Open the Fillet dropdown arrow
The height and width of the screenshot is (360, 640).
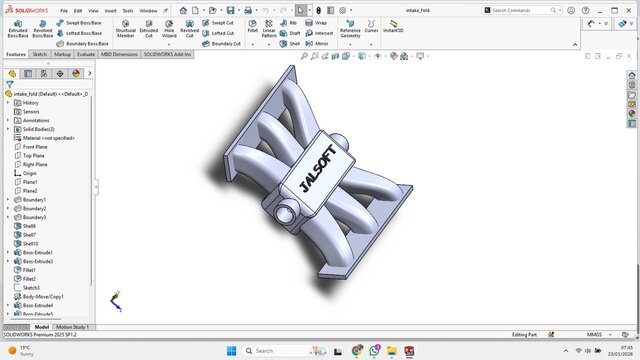pyautogui.click(x=253, y=44)
